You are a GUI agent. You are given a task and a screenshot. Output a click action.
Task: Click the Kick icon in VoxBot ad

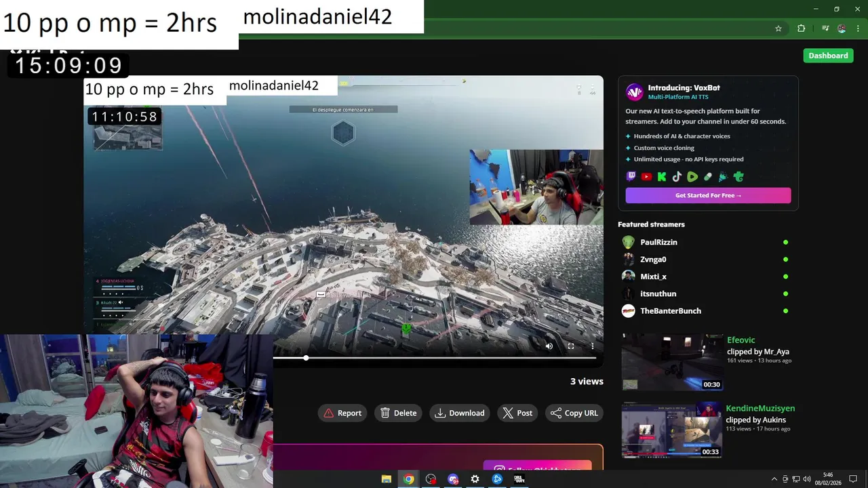[662, 177]
